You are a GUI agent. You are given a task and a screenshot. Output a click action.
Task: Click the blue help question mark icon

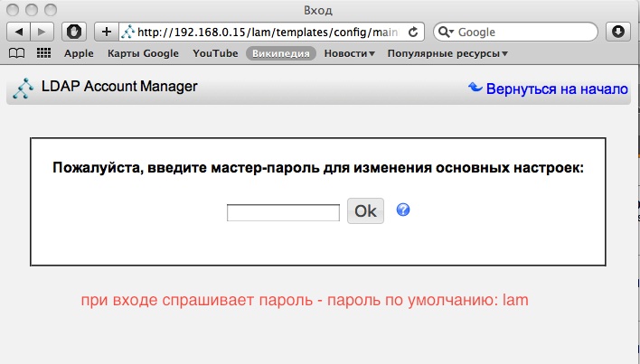[x=403, y=210]
